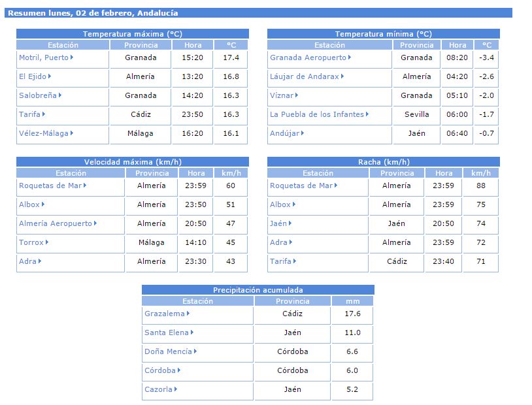Viewport: 532px width, 405px height.
Task: Open the El Ejido station link
Action: (33, 76)
